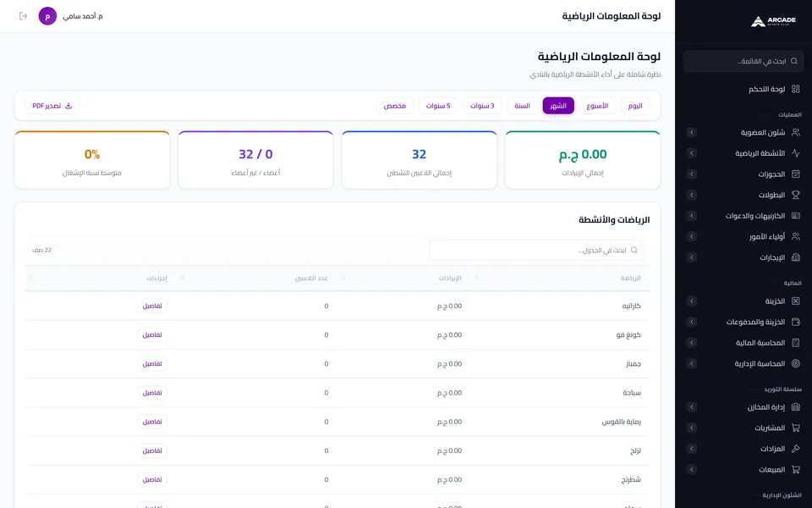Click the المحاسبة الإدارية target icon

point(796,363)
